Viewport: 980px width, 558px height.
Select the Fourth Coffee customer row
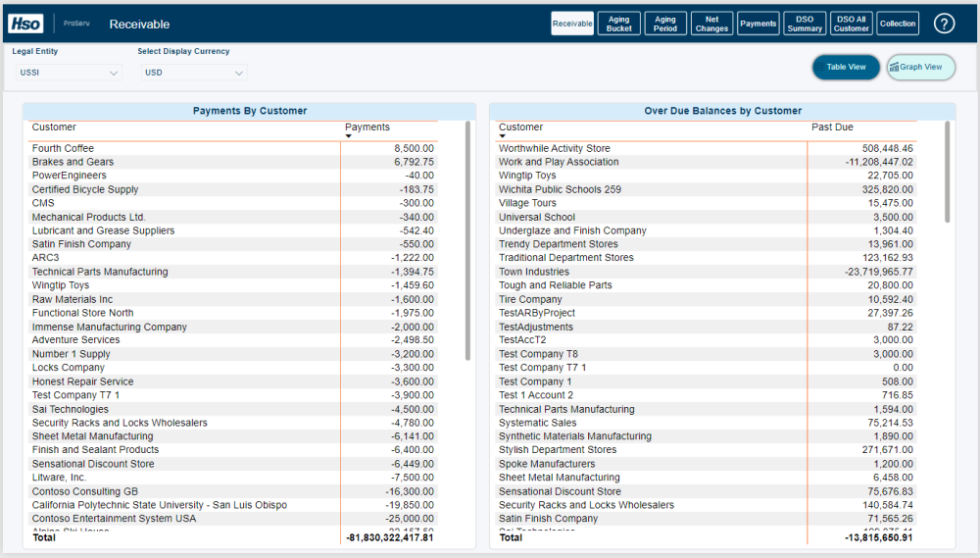[x=64, y=149]
